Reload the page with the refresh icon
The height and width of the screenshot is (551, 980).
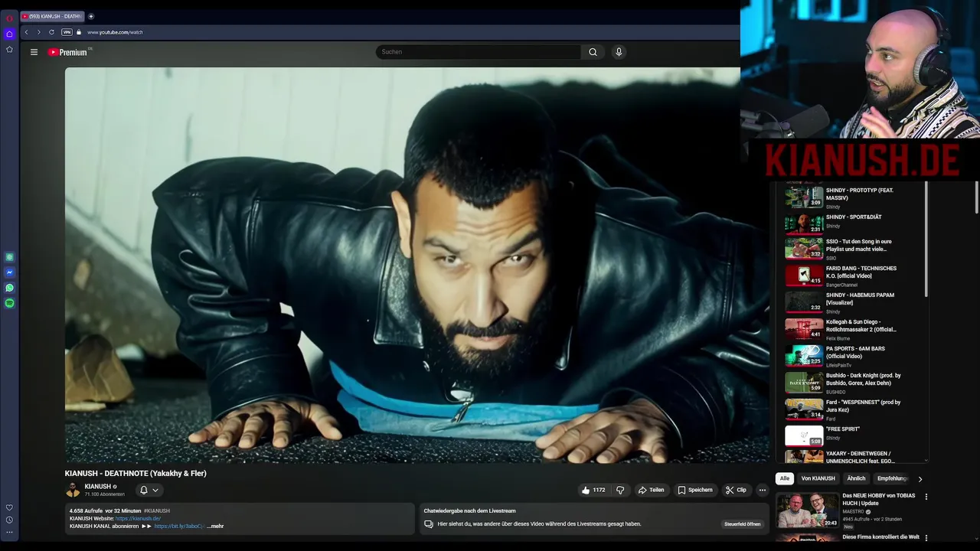(51, 32)
